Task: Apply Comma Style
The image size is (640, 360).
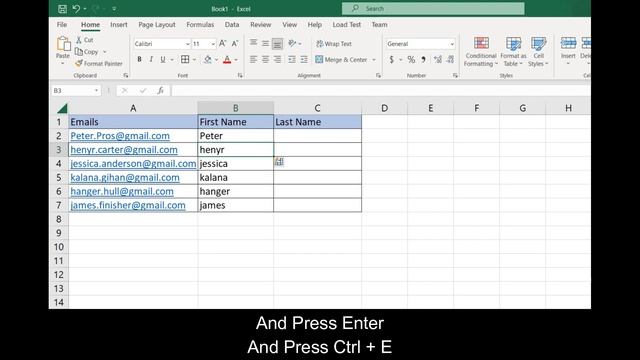Action: [x=424, y=60]
